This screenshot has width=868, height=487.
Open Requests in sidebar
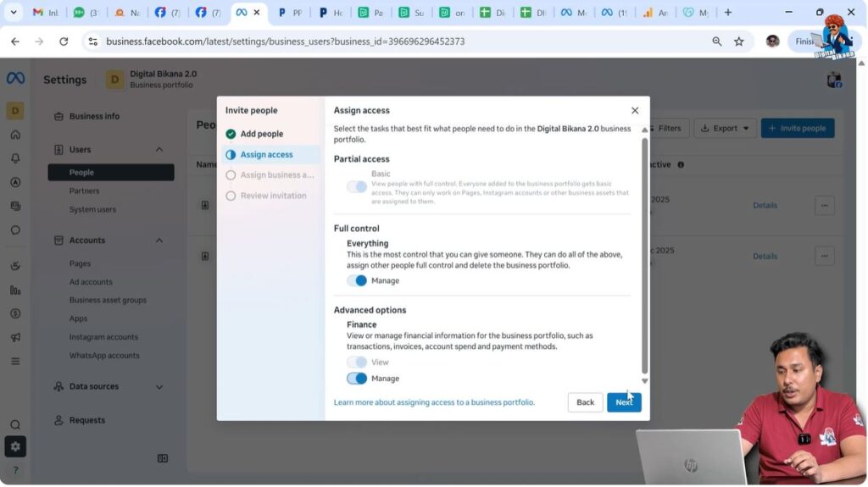click(x=87, y=421)
